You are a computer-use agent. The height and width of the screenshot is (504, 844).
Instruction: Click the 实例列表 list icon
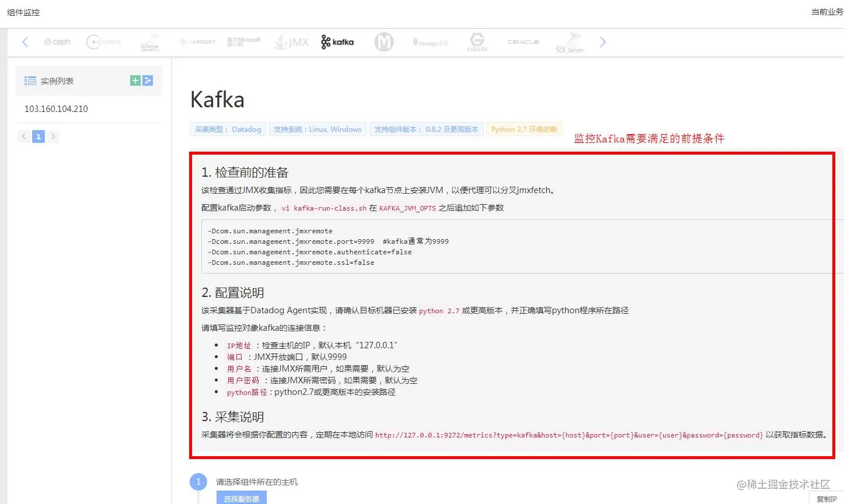[30, 81]
